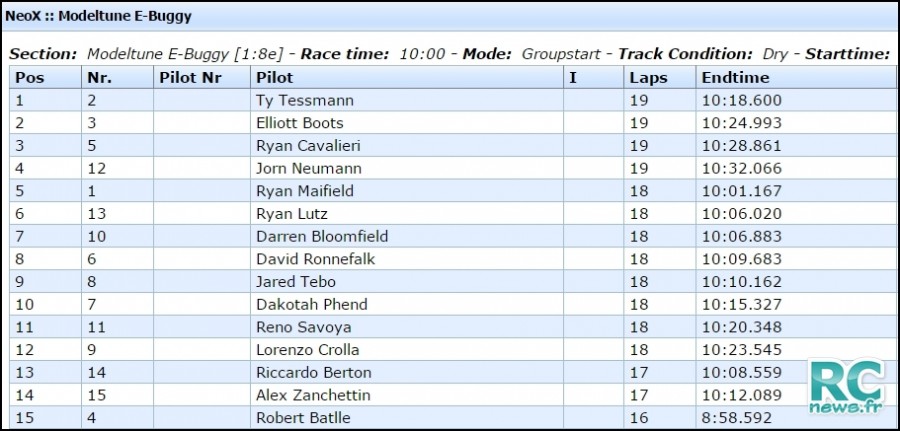Click the NeoX :: Modeltune E-Buggy title
The height and width of the screenshot is (431, 900).
click(x=98, y=17)
